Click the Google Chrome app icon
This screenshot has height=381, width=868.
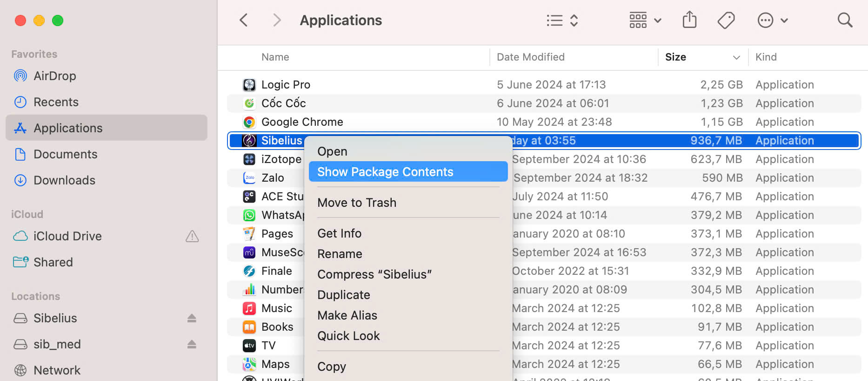249,122
